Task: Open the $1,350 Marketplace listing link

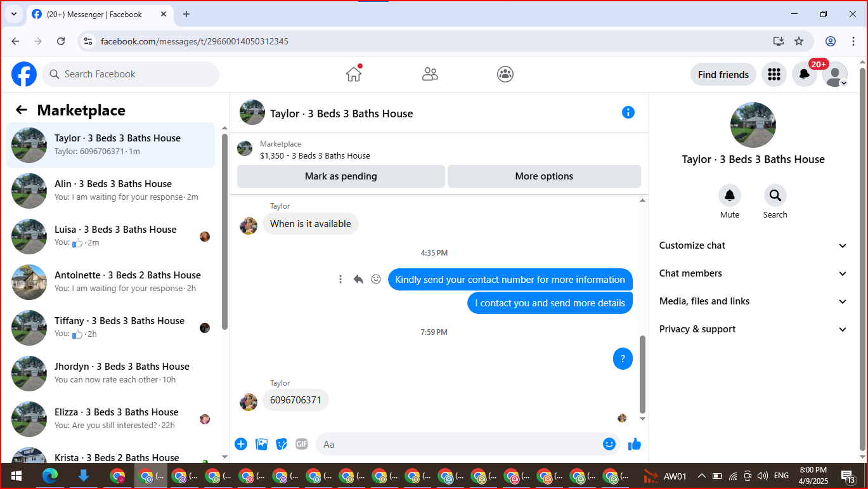Action: tap(315, 155)
